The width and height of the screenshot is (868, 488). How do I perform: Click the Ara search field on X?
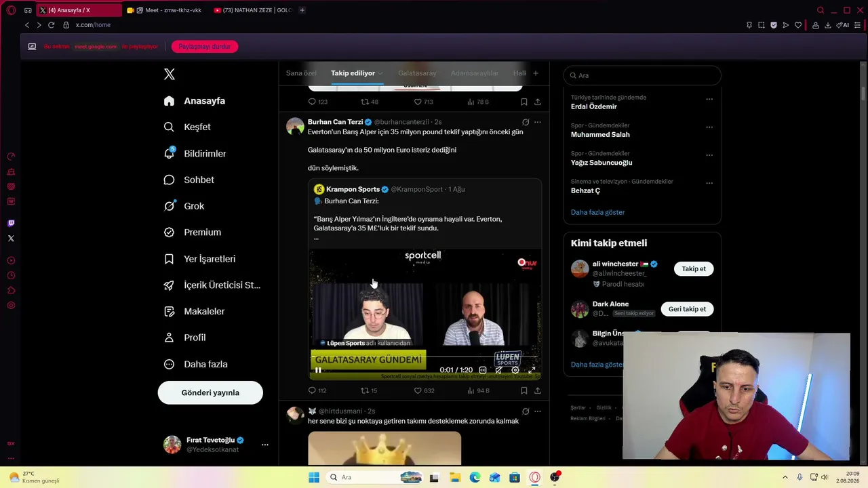click(642, 75)
